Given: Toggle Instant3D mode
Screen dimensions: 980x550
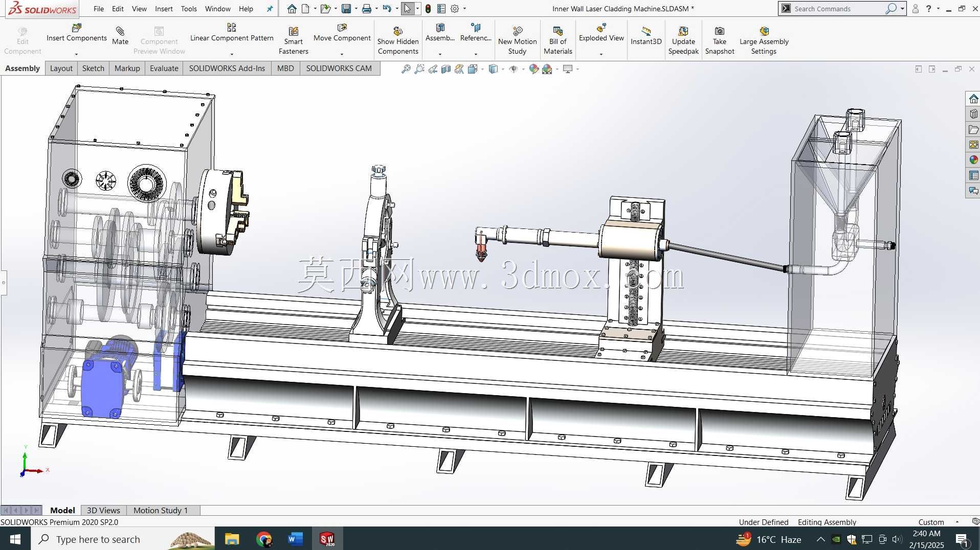Looking at the screenshot, I should (x=646, y=36).
